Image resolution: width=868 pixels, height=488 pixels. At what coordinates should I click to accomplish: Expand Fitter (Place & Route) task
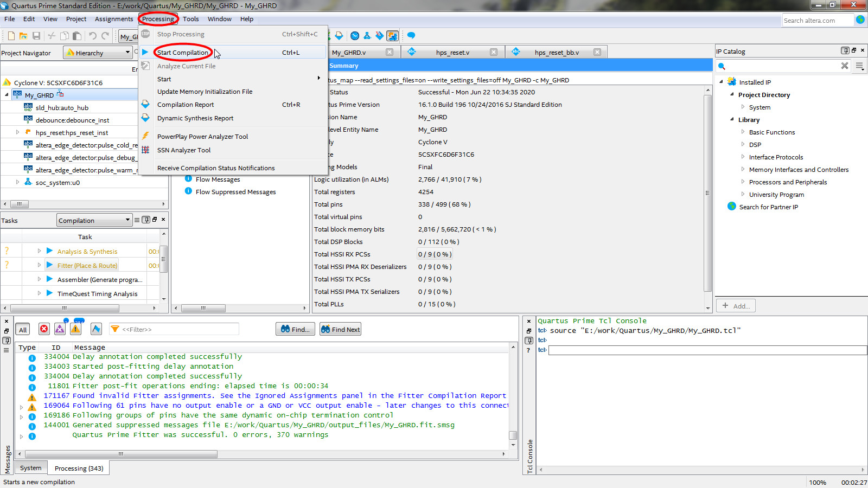click(x=39, y=265)
